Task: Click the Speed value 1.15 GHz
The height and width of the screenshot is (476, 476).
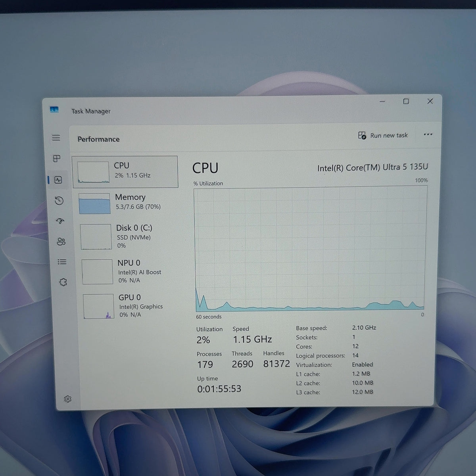Action: tap(252, 340)
